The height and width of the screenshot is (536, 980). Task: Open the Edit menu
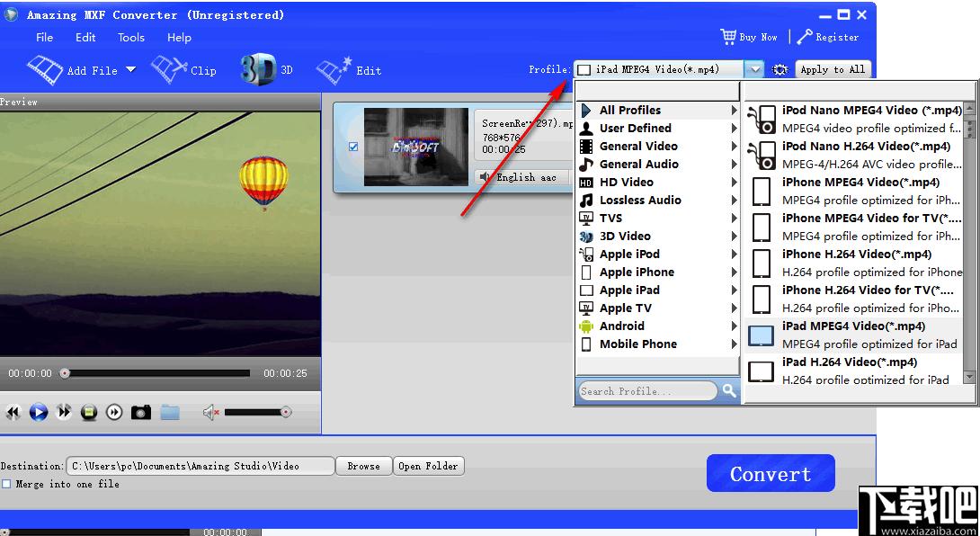(x=85, y=38)
